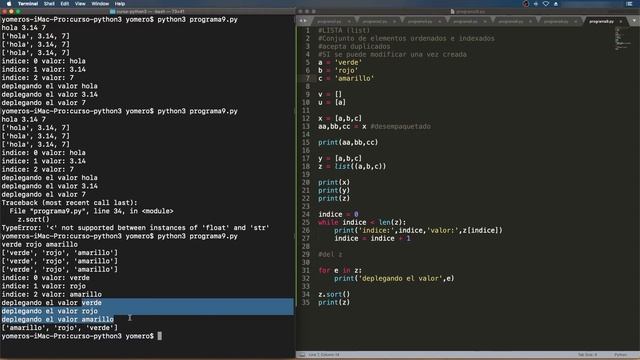Image resolution: width=640 pixels, height=360 pixels.
Task: Click the 'indice = indice + 1' line
Action: [372, 238]
